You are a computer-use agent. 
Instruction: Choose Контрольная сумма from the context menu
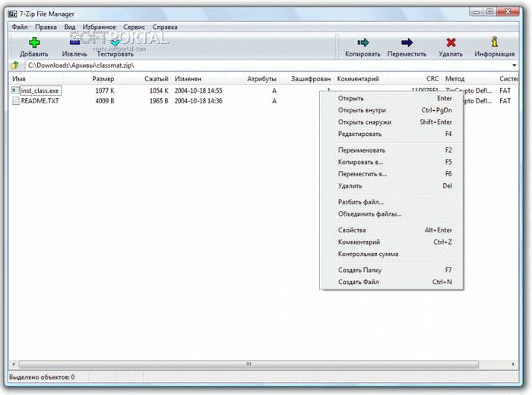(x=368, y=254)
